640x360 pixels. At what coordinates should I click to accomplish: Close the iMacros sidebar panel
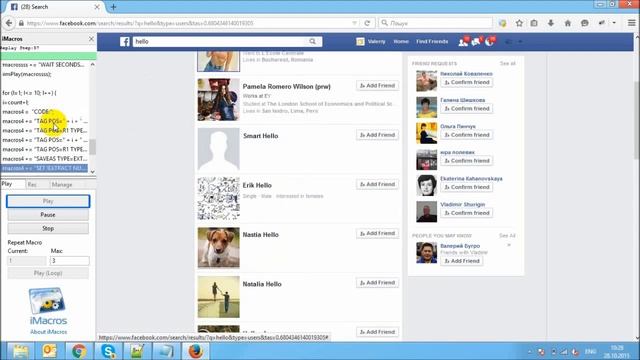(91, 39)
